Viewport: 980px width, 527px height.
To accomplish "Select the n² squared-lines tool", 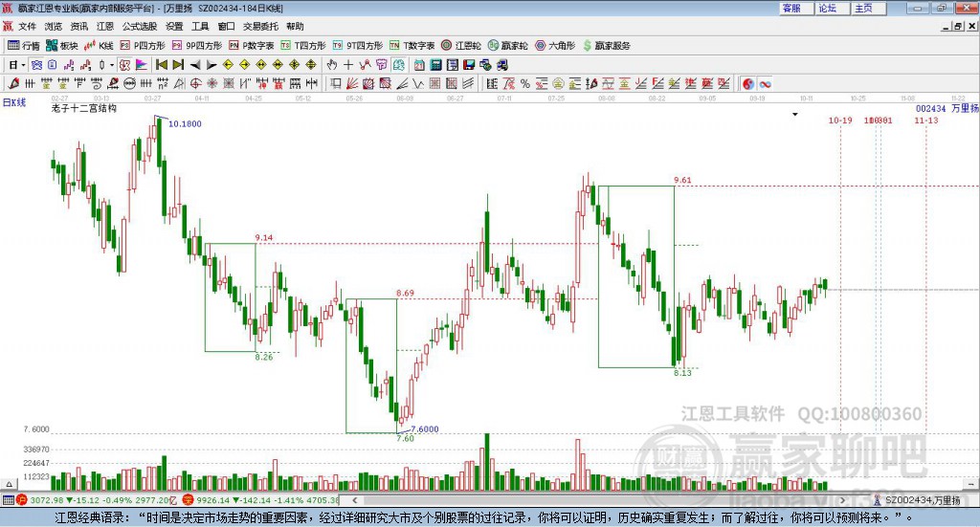I will pos(163,83).
